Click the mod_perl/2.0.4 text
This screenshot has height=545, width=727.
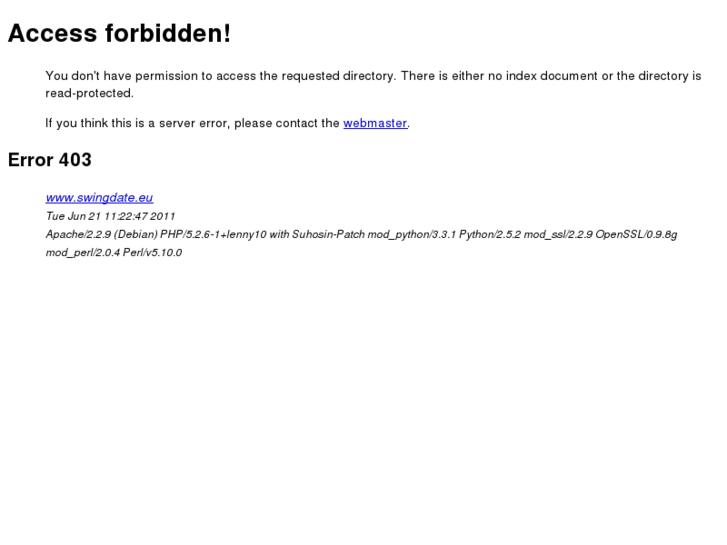(x=83, y=253)
